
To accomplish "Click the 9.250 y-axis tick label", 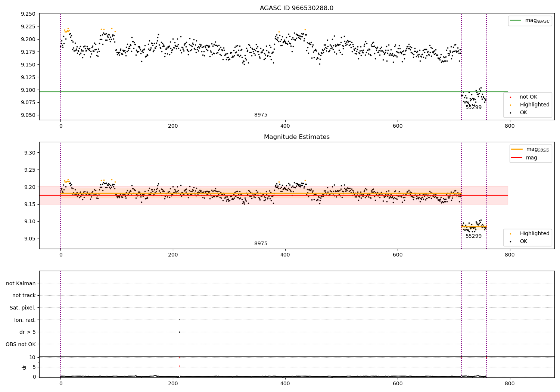I will (x=28, y=14).
